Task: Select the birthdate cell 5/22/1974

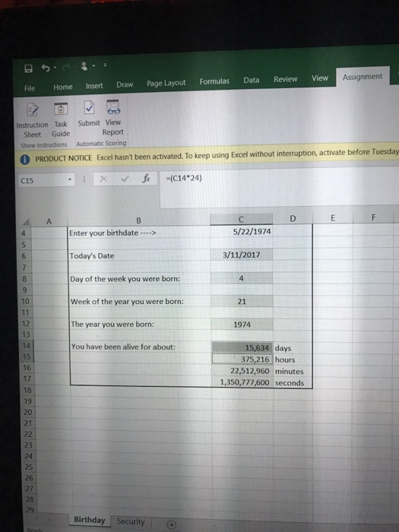Action: pos(242,232)
